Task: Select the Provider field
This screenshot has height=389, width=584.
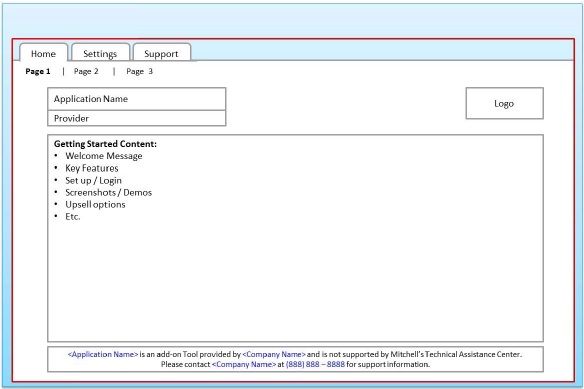Action: [137, 118]
